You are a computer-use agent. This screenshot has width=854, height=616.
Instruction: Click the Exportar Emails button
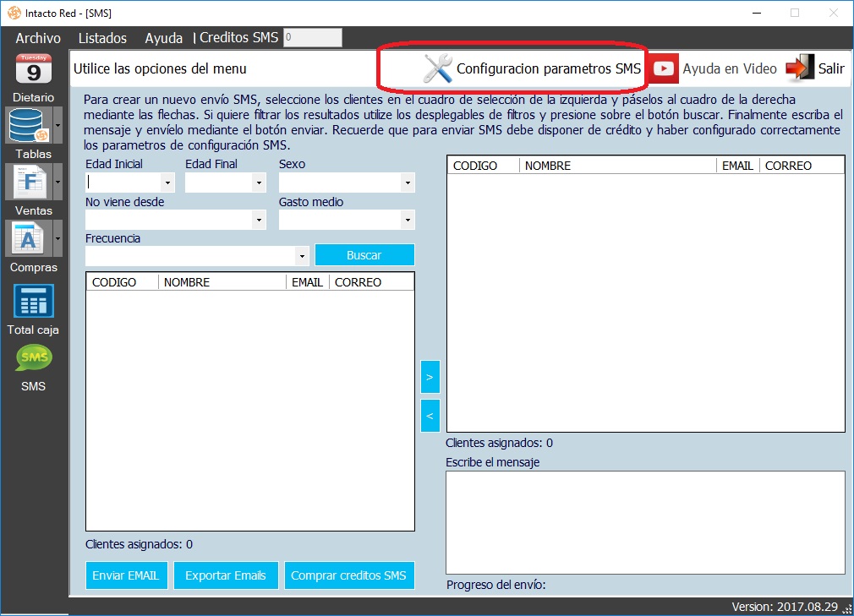[x=226, y=575]
